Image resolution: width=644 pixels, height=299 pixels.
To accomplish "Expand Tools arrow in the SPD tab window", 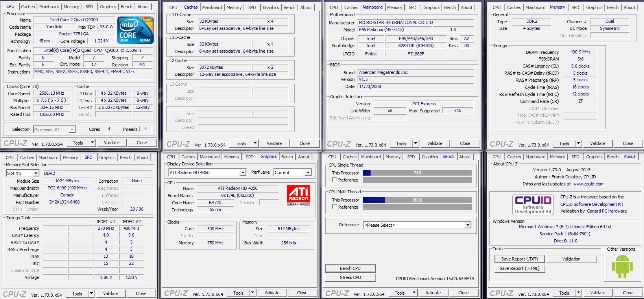I will pos(91,293).
